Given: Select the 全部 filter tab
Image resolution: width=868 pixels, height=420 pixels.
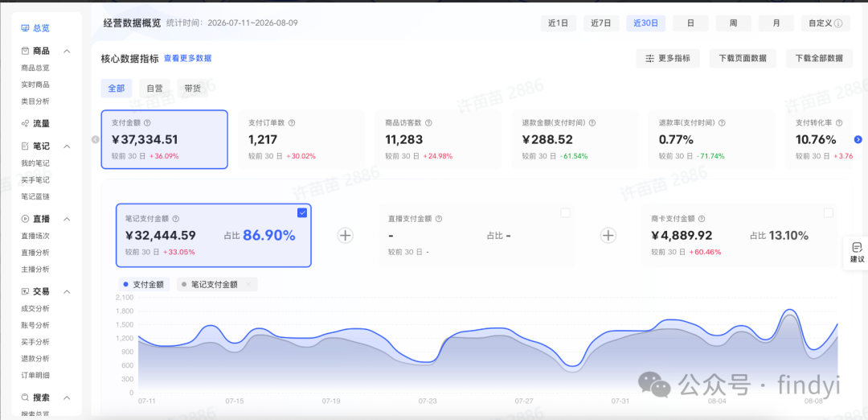Looking at the screenshot, I should click(117, 88).
